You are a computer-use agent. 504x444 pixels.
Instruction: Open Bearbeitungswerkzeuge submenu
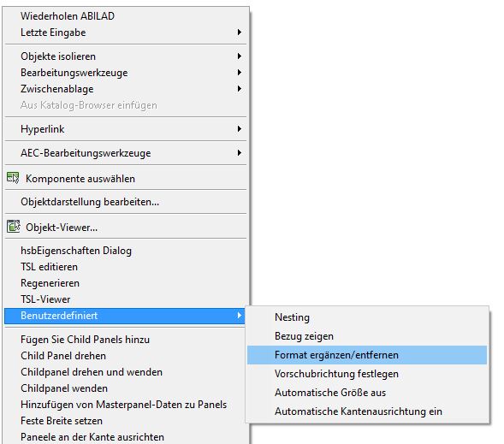[125, 73]
